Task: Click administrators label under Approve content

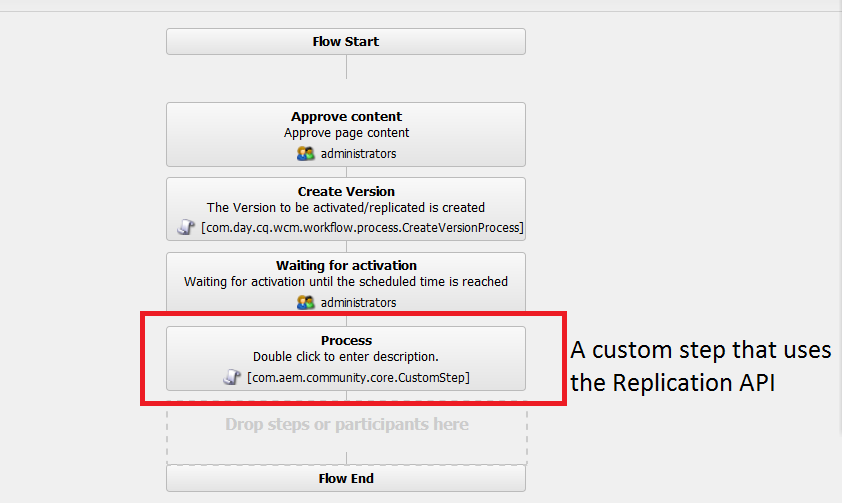Action: [x=358, y=154]
